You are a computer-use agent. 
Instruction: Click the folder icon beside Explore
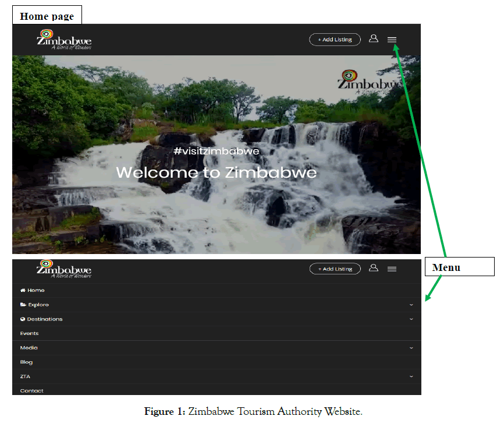pos(23,305)
